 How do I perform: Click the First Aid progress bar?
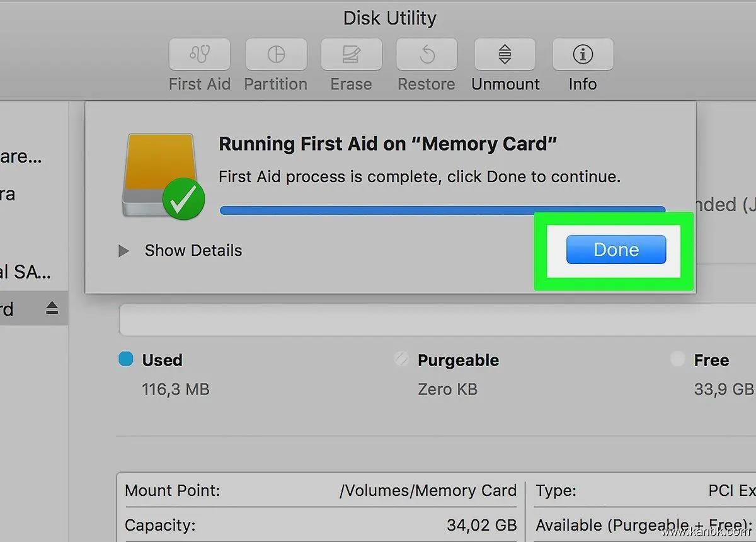[441, 210]
